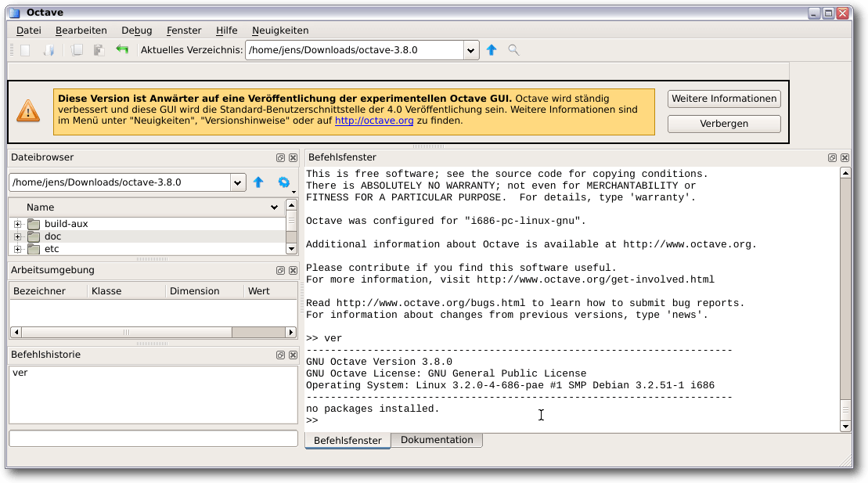Open the Dateibrowser path dropdown arrow
The image size is (868, 483).
[237, 182]
